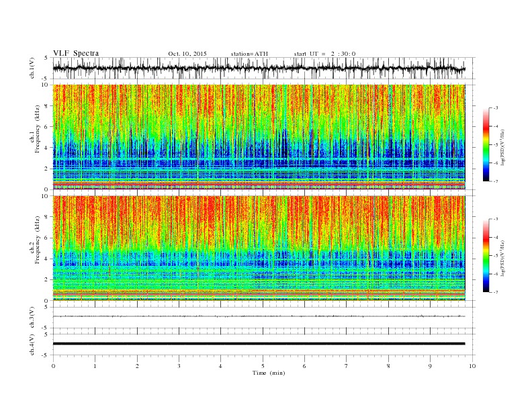532x411 pixels.
Task: Click the ch.3 flat voltage trace
Action: pyautogui.click(x=259, y=316)
